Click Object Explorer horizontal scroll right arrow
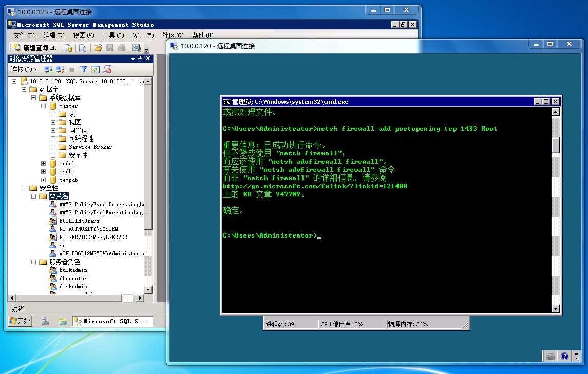This screenshot has height=374, width=588. tap(140, 298)
